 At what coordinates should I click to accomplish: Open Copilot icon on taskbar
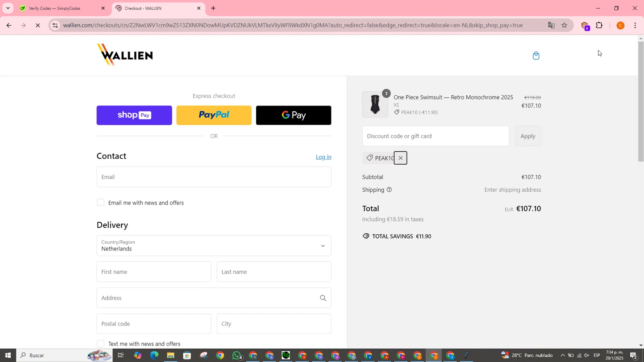pos(137,355)
